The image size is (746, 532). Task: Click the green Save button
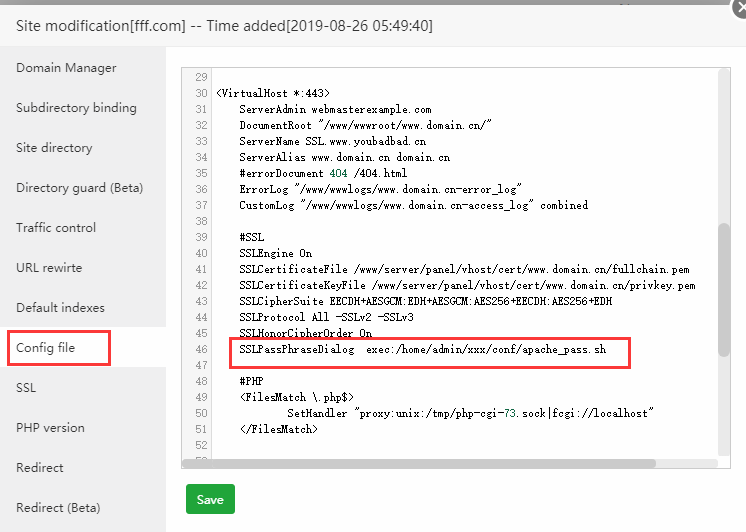(x=210, y=499)
